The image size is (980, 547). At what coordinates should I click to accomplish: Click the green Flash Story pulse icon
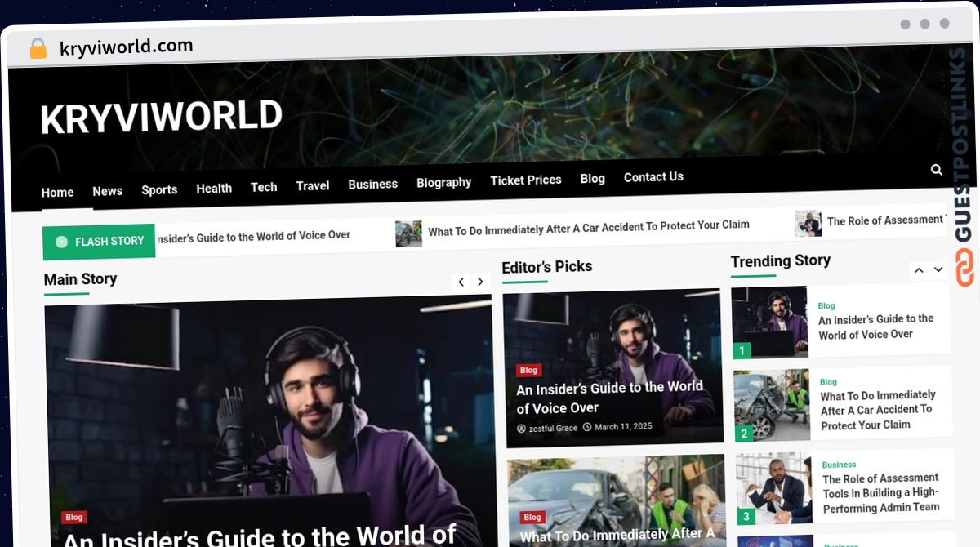click(61, 242)
